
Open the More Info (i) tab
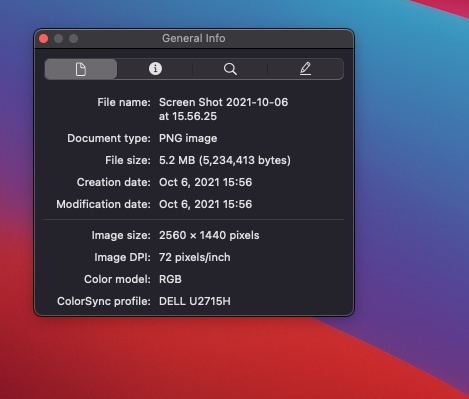point(155,69)
